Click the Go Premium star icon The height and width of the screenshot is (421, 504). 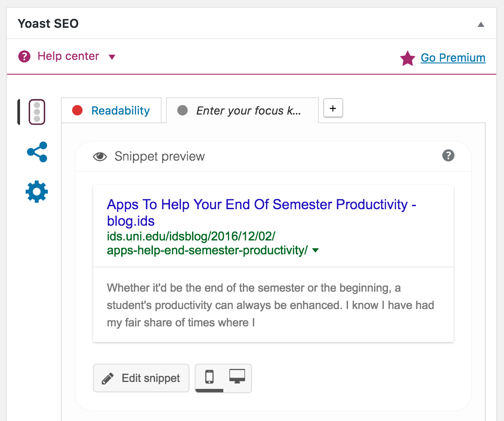pos(408,58)
